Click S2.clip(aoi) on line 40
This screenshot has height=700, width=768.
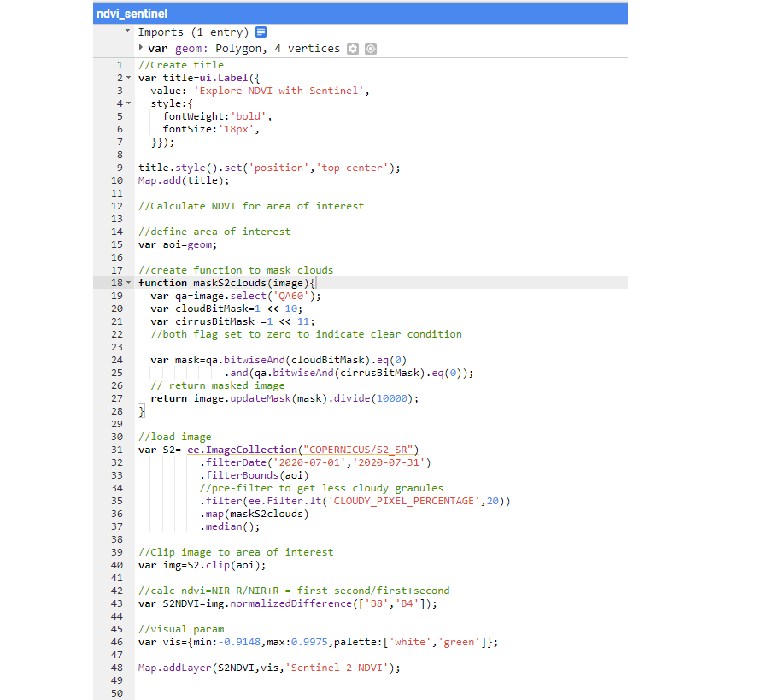point(226,565)
